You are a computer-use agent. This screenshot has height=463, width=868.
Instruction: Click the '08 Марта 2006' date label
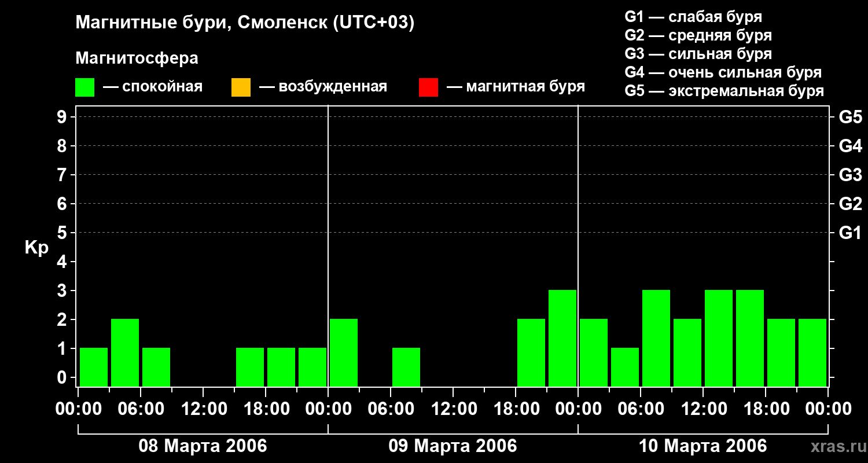(x=203, y=446)
